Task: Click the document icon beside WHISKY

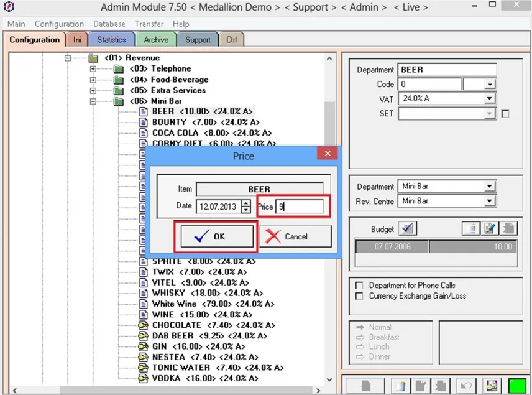Action: [x=144, y=293]
